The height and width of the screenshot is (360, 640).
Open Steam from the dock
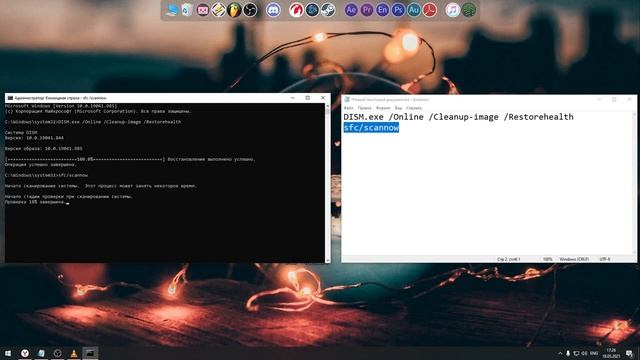(x=328, y=10)
